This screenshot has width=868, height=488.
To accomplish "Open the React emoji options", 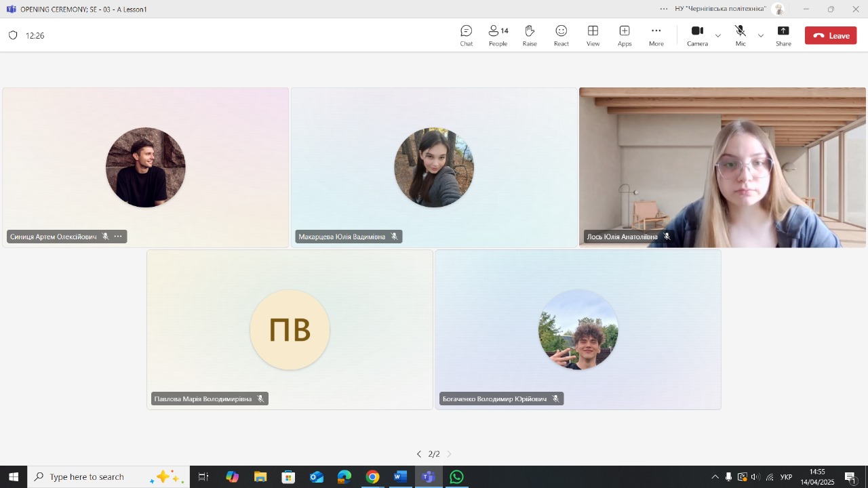I will [x=561, y=35].
